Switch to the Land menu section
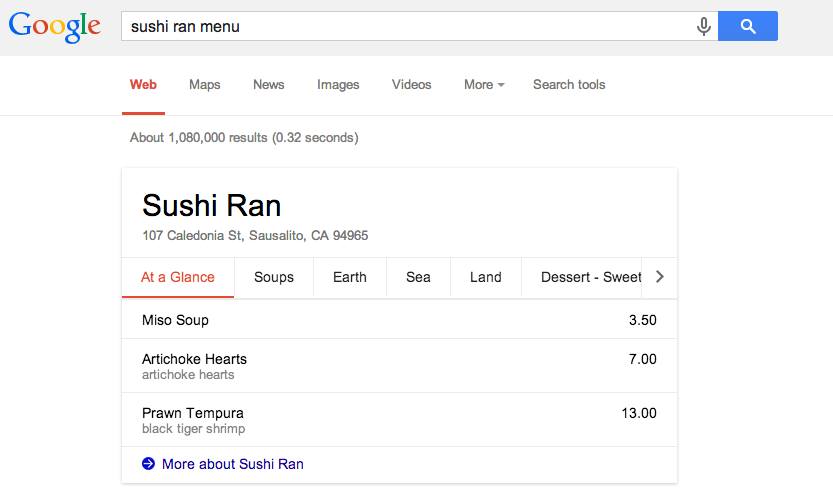The width and height of the screenshot is (833, 497). (x=485, y=278)
